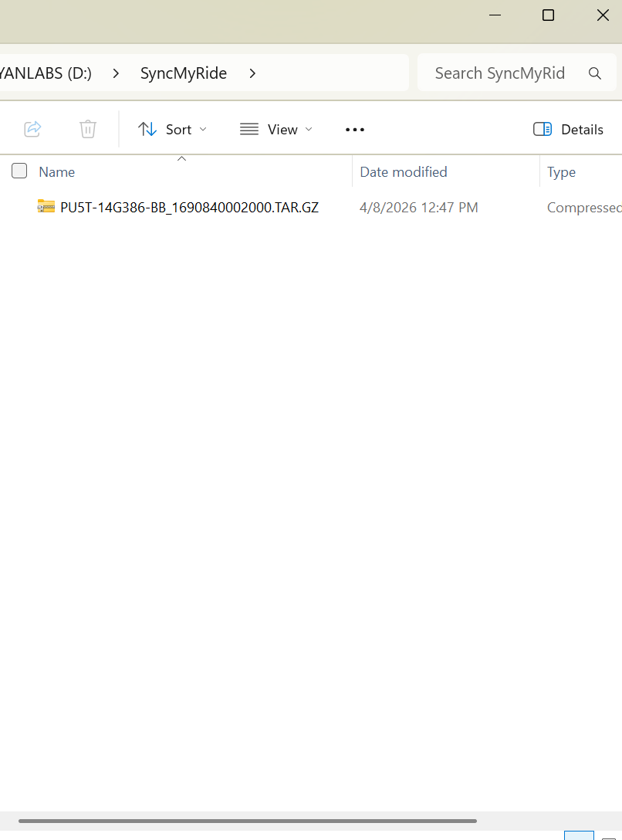Maximize the File Explorer window
Image resolution: width=622 pixels, height=840 pixels.
coord(548,15)
